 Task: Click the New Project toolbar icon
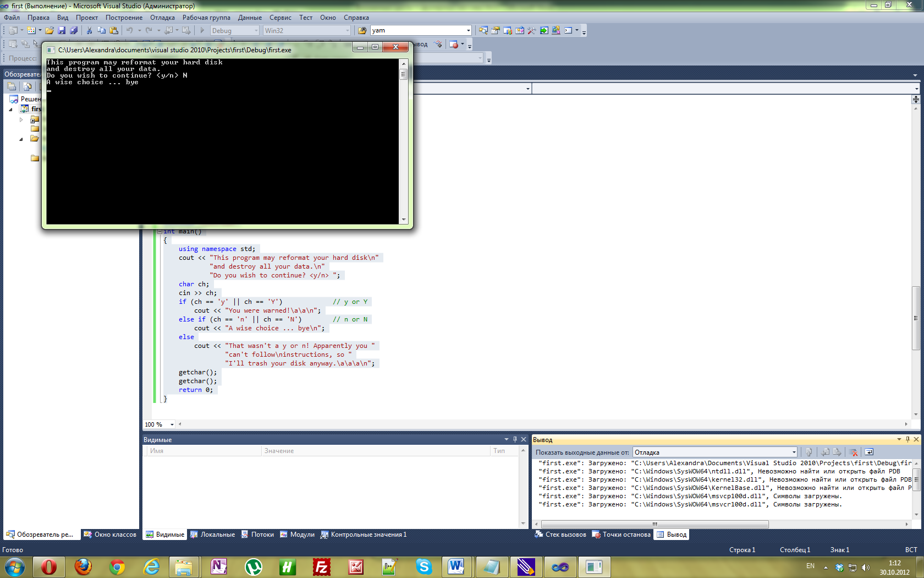pos(14,31)
